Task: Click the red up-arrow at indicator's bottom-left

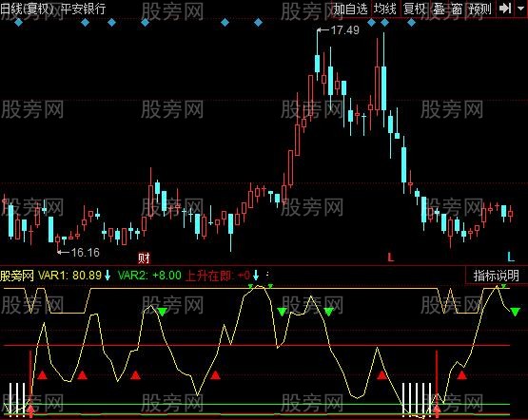Action: pos(30,410)
